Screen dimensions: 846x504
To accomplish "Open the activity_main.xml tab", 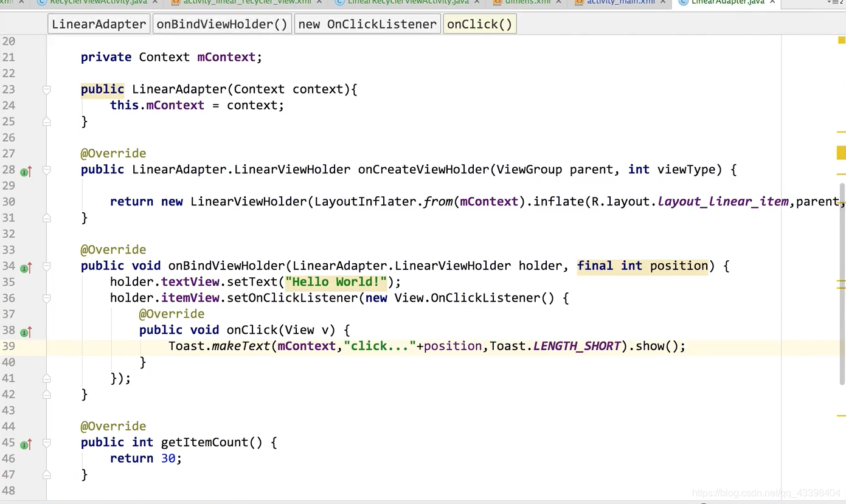I will tap(620, 2).
